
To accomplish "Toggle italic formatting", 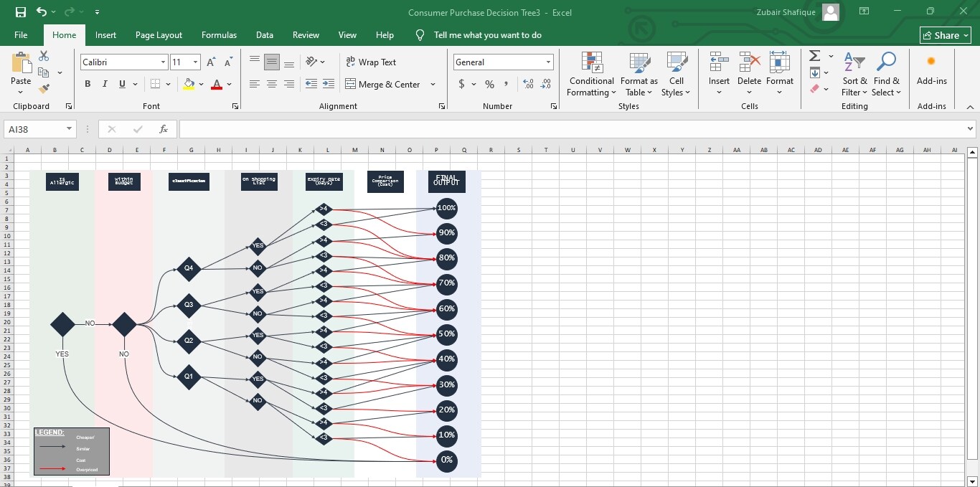I will pyautogui.click(x=104, y=84).
